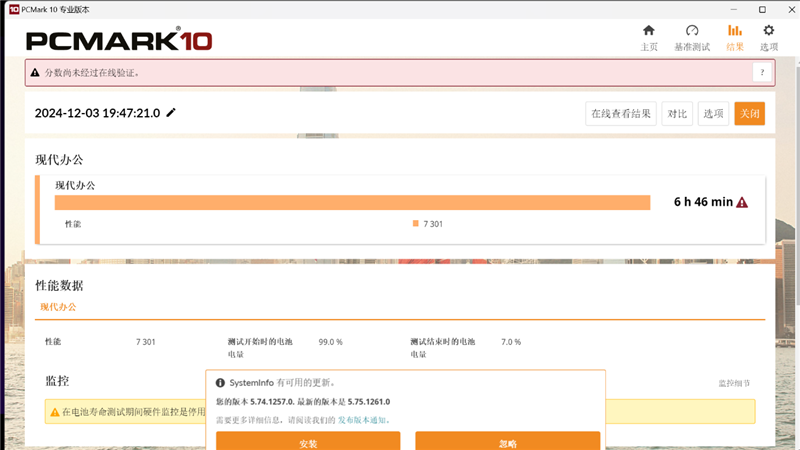Go to the 主页 home icon
This screenshot has height=450, width=800.
648,31
